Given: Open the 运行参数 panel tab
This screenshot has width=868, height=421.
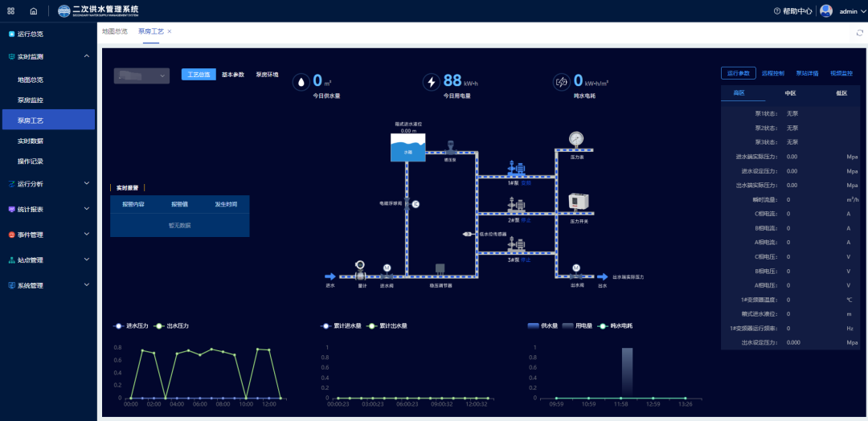Looking at the screenshot, I should click(x=739, y=73).
